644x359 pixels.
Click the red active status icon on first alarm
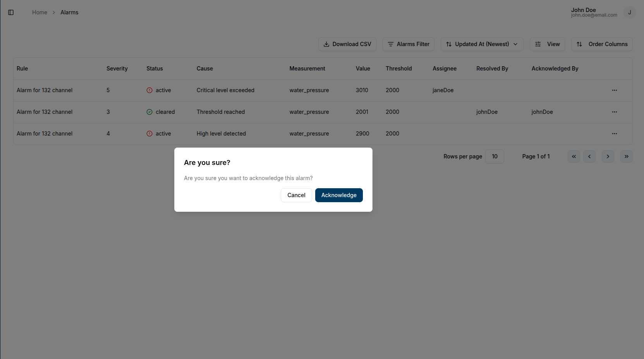[149, 90]
